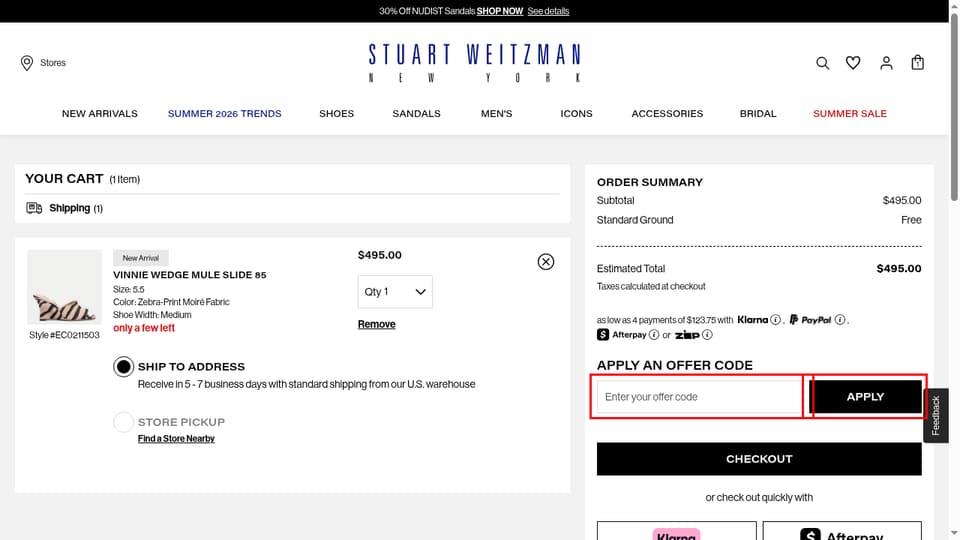Viewport: 960px width, 540px height.
Task: Click the See details promo link
Action: coord(548,11)
